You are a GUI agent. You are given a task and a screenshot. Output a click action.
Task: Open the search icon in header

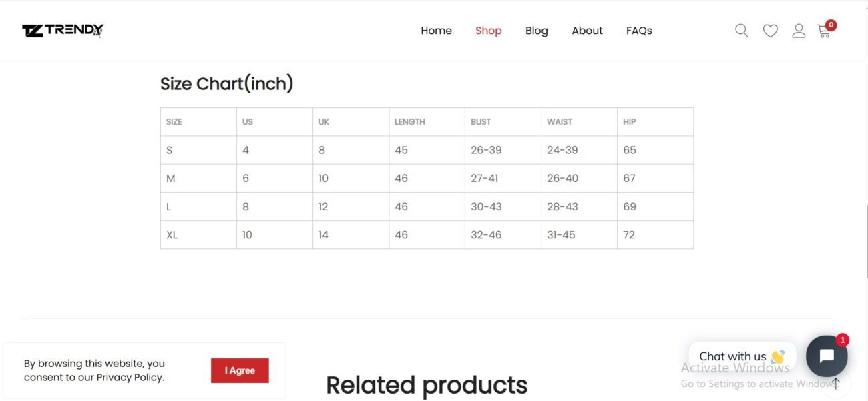(x=741, y=31)
